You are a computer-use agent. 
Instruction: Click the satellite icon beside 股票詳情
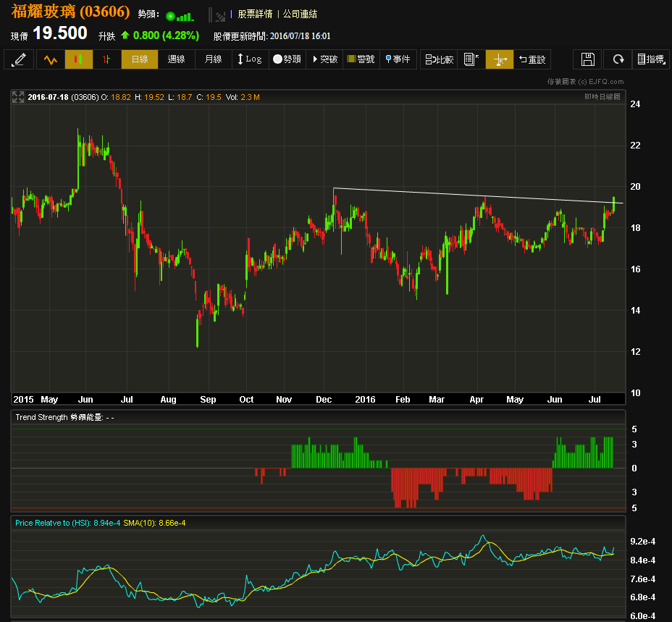tap(220, 16)
